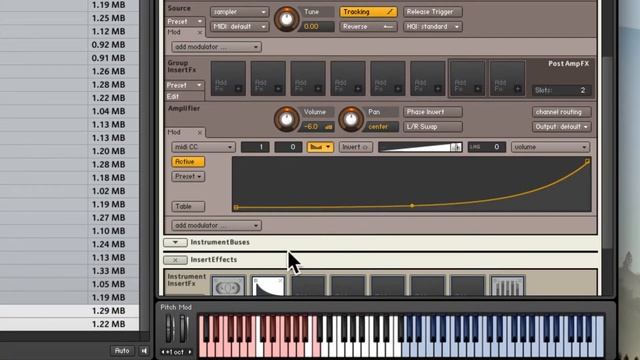The height and width of the screenshot is (360, 640).
Task: Click the modulation wheel
Action: tap(183, 329)
